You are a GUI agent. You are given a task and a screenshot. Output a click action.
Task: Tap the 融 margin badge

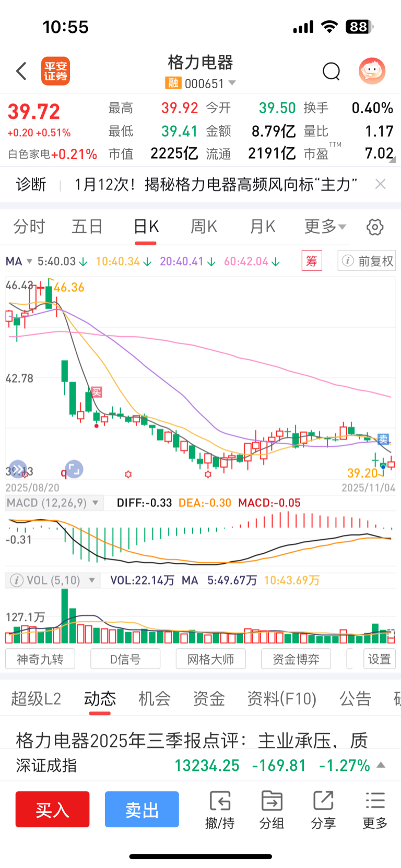(173, 83)
